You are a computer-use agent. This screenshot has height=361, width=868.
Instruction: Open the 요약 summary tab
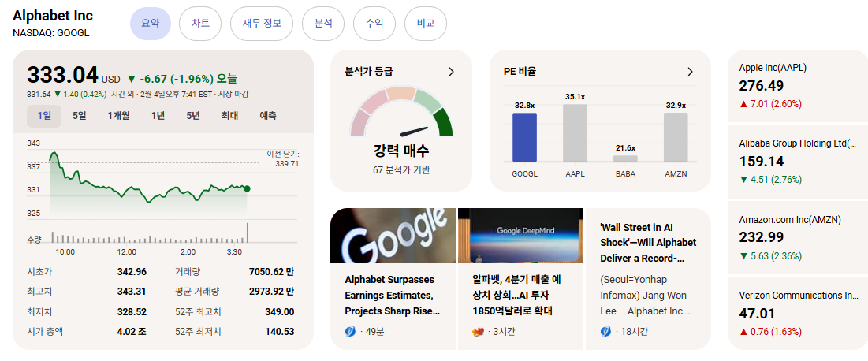[x=151, y=24]
